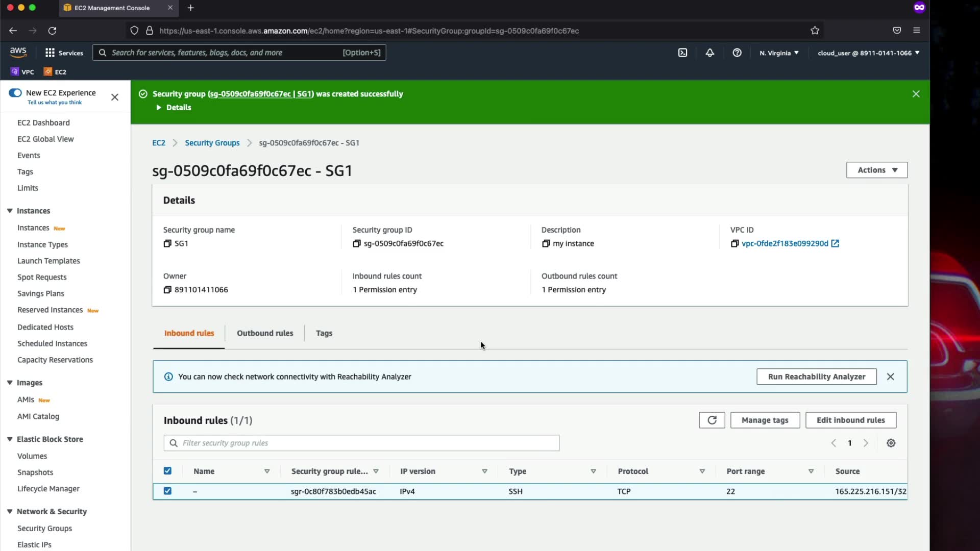Viewport: 980px width, 551px height.
Task: Open AWS CloudShell icon in header
Action: pyautogui.click(x=682, y=53)
